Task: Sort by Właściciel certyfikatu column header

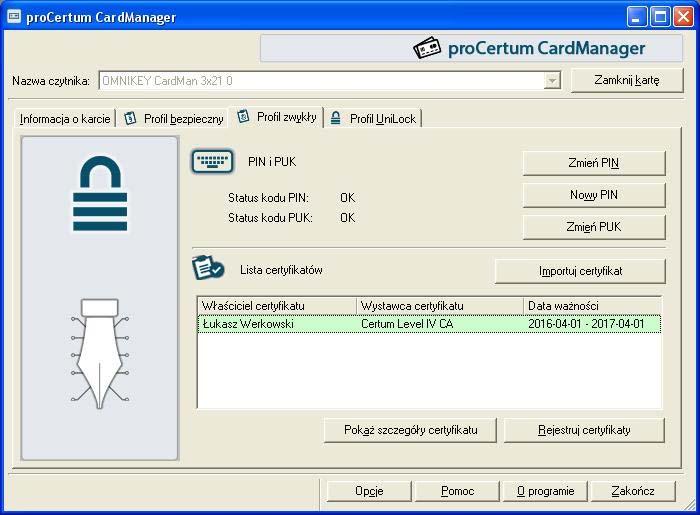Action: pos(277,306)
